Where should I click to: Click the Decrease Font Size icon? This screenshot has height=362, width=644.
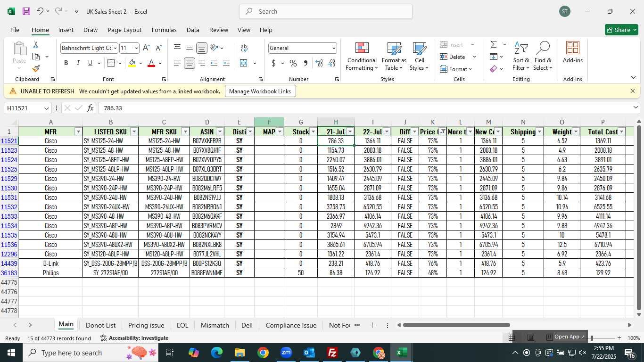click(158, 48)
